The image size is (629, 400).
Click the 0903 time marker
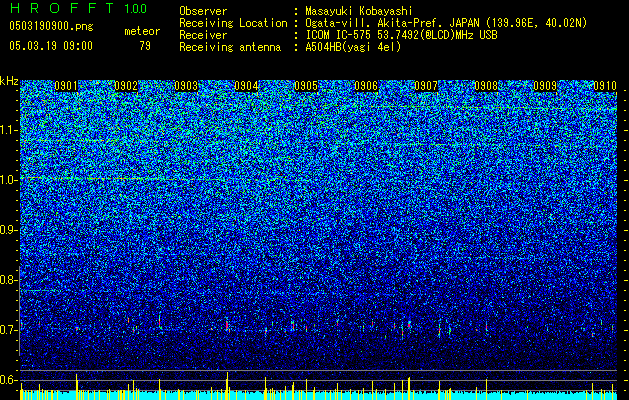186,86
